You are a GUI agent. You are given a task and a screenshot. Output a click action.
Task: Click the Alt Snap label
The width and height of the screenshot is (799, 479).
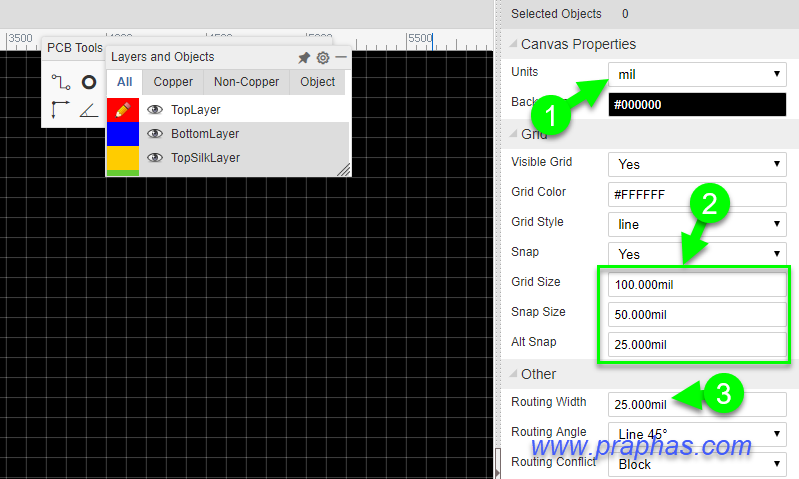tap(534, 341)
